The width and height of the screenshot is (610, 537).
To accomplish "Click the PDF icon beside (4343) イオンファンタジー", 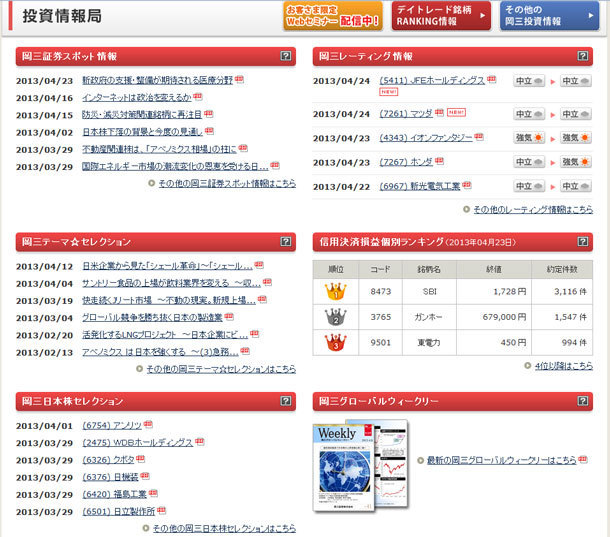I will click(479, 136).
